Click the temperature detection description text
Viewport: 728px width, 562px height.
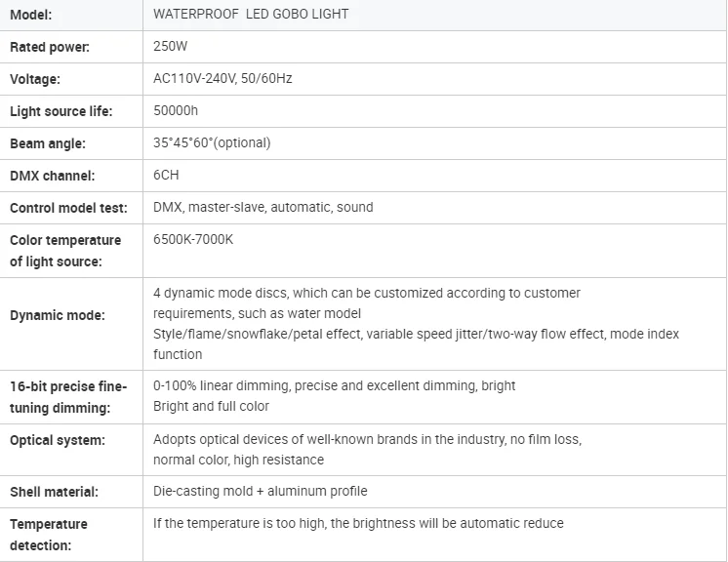coord(358,523)
